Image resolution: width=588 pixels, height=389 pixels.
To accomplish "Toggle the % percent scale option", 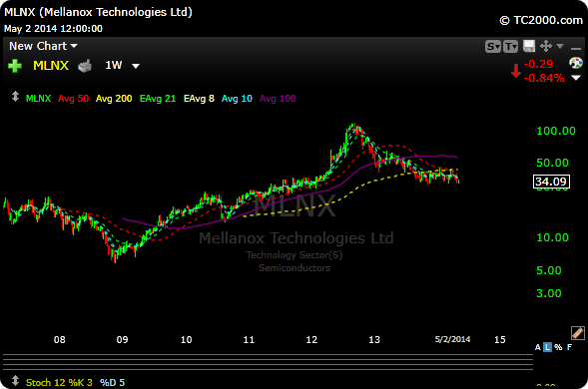I will click(x=558, y=347).
